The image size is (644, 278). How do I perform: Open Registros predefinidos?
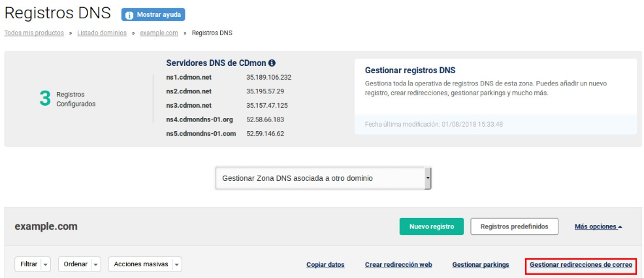tap(514, 226)
